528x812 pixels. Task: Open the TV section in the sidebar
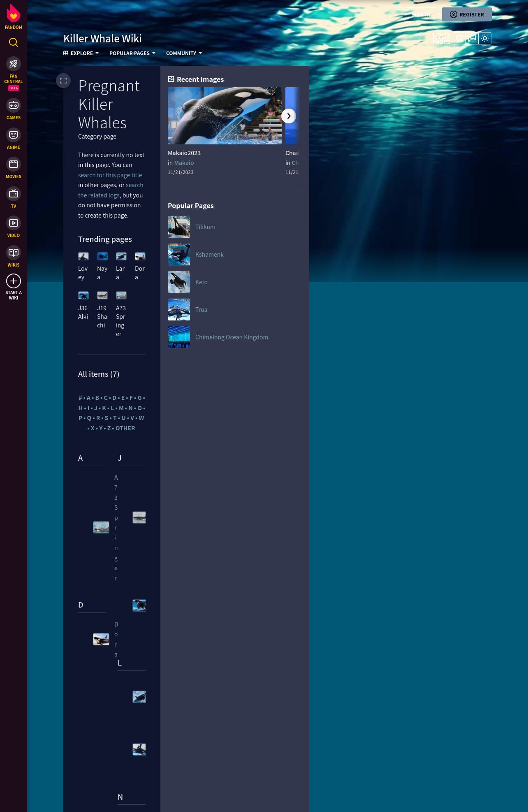click(14, 197)
